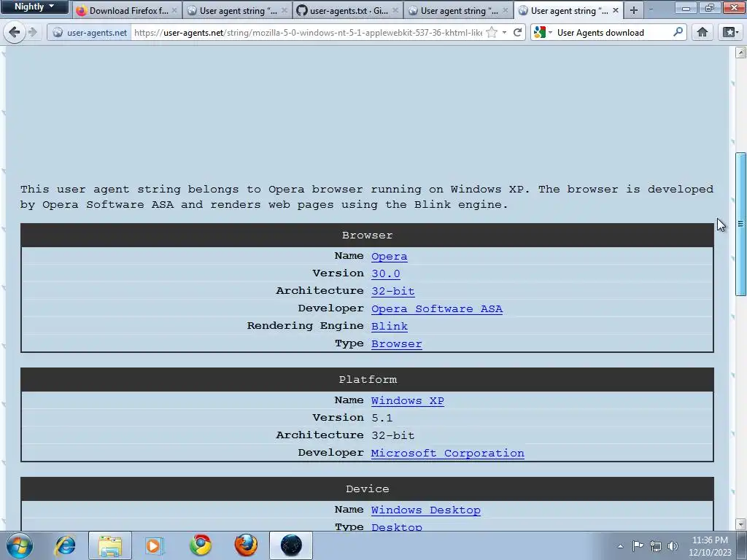Click the Platform Architecture value 32-bit
The width and height of the screenshot is (747, 560).
coord(392,435)
